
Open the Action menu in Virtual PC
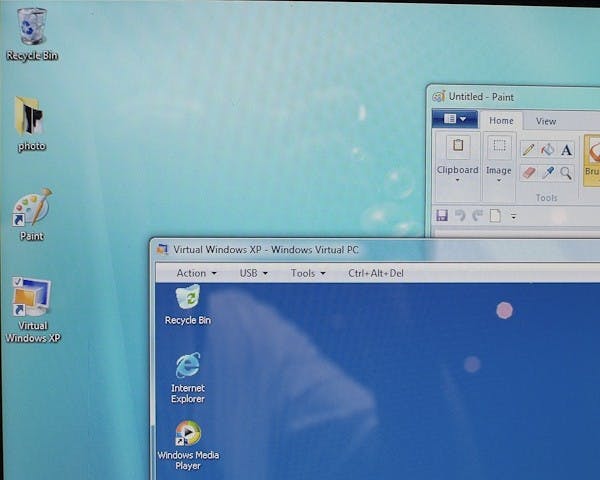click(x=196, y=273)
